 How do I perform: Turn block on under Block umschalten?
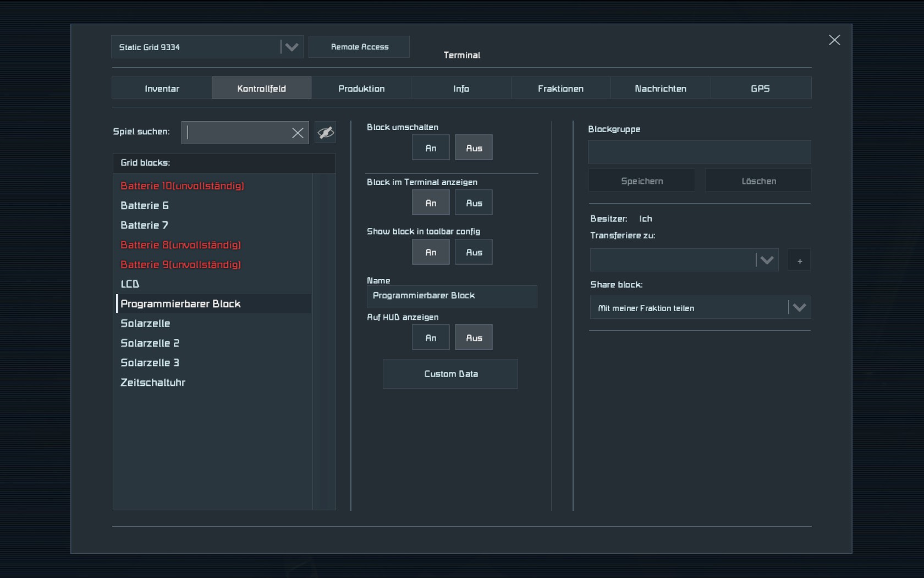[431, 148]
